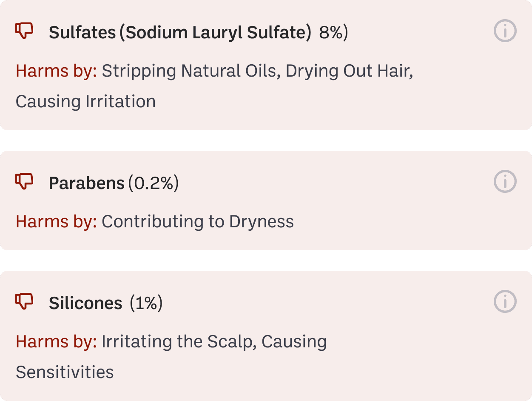Click the 8% concentration for Sulfates
The height and width of the screenshot is (401, 532).
333,32
